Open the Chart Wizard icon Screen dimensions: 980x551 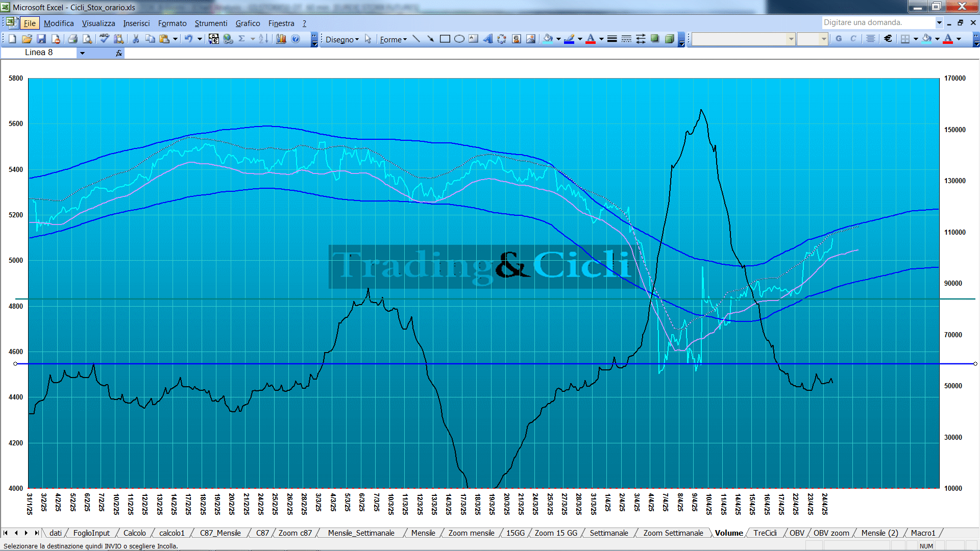coord(281,39)
